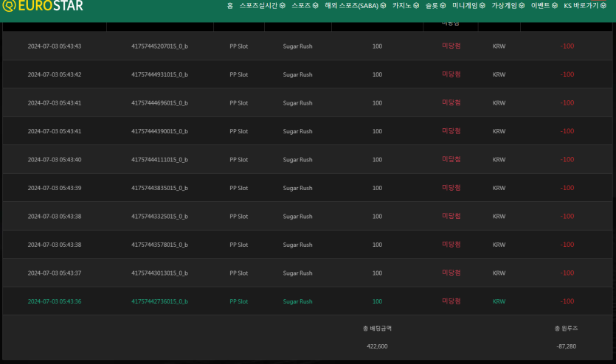Viewport: 616px width, 364px height.
Task: Select bet ID 41757443835015_0_b
Action: click(159, 188)
